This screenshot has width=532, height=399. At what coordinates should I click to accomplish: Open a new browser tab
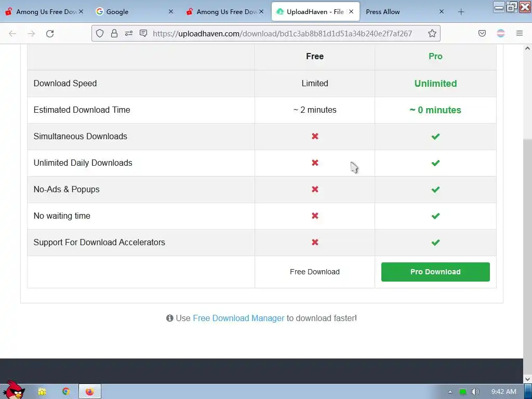[461, 12]
